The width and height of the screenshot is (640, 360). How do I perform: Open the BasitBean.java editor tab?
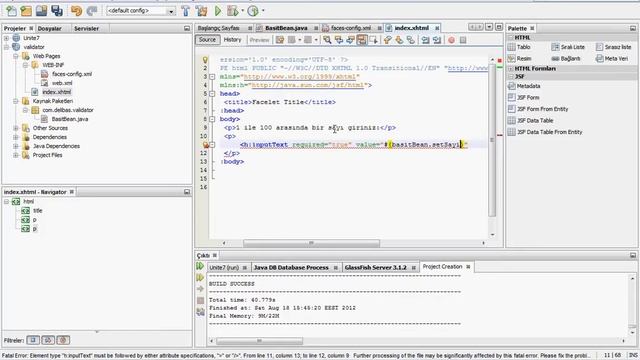(286, 28)
